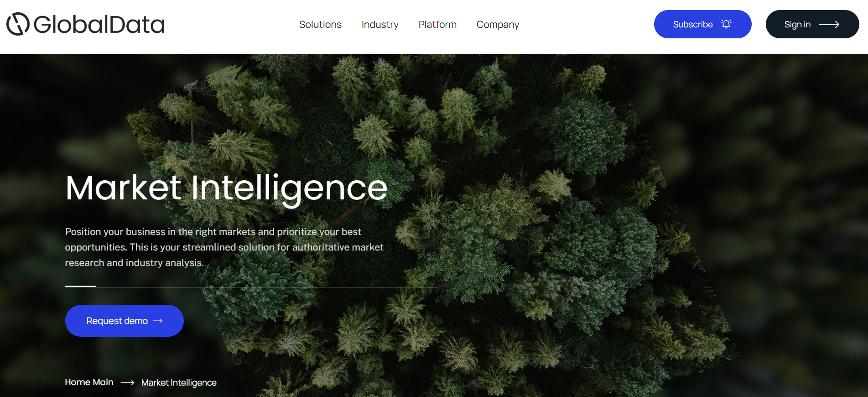Click the Sign in button
Image resolution: width=868 pixels, height=397 pixels.
tap(812, 24)
